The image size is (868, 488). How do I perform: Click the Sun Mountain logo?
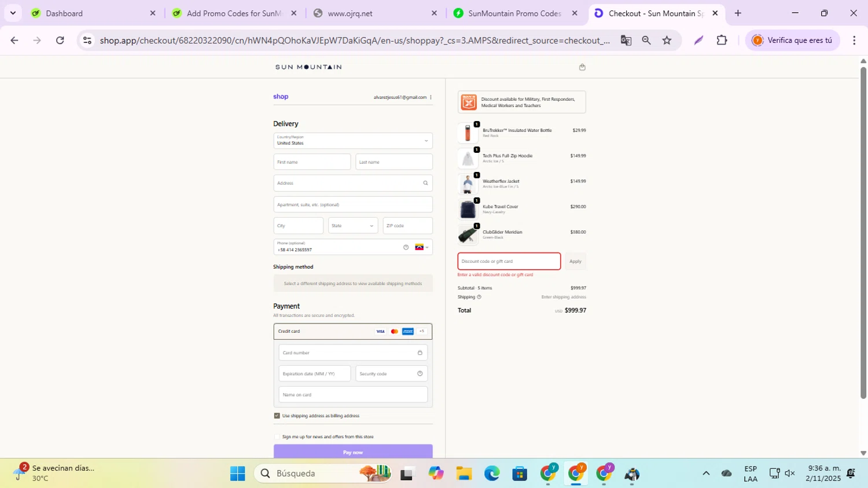click(308, 67)
